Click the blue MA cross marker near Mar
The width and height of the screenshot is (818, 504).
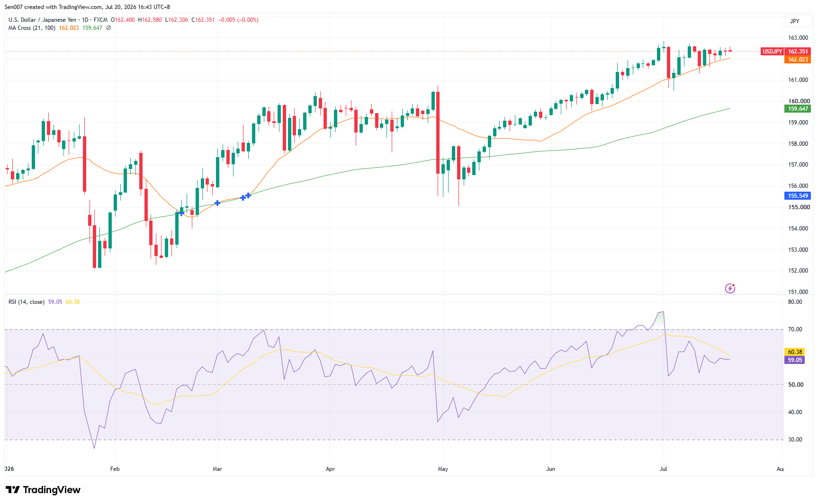pyautogui.click(x=217, y=203)
